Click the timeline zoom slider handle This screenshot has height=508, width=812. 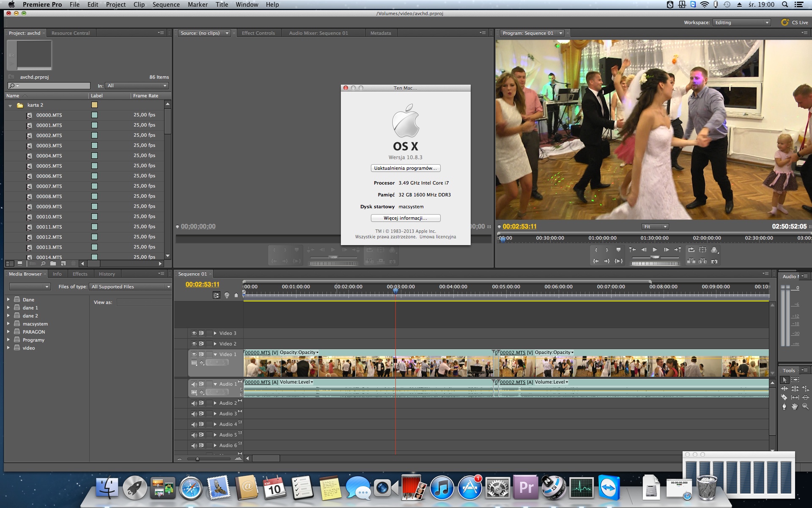pos(197,458)
